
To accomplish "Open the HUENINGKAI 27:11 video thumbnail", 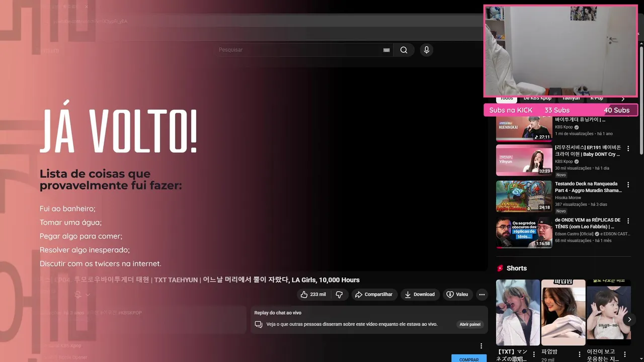I will coord(524,129).
